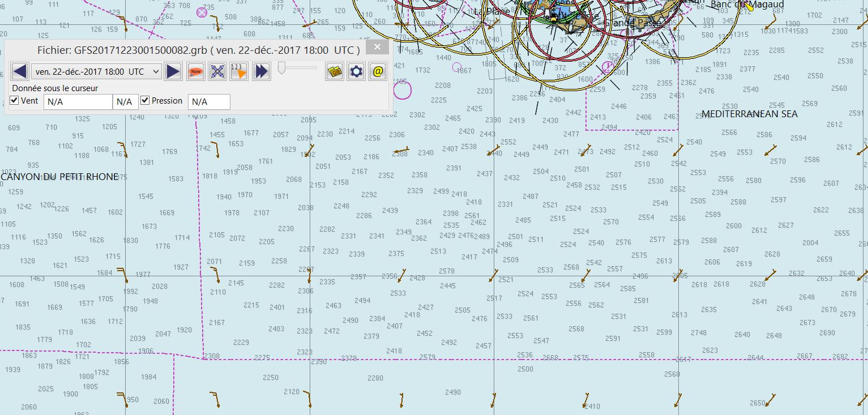Open GRIB settings gear icon
This screenshot has height=415, width=868.
356,71
